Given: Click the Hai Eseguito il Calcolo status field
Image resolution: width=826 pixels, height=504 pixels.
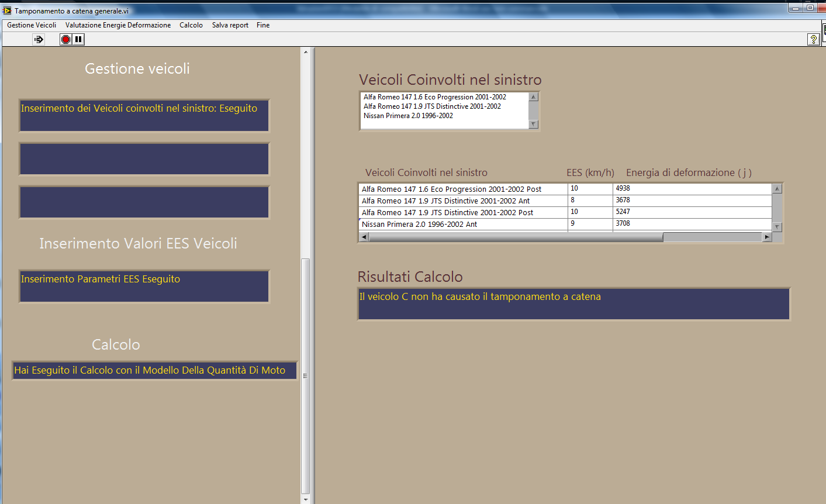Looking at the screenshot, I should pos(154,371).
